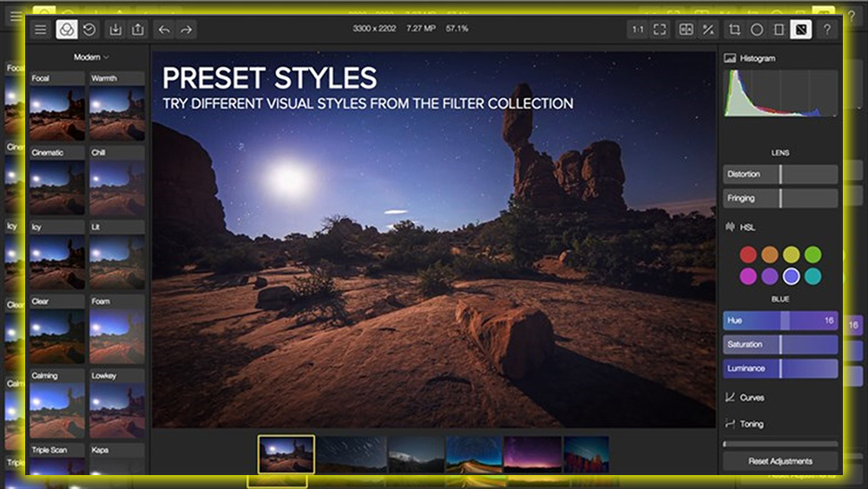Expand the Curves section

751,398
